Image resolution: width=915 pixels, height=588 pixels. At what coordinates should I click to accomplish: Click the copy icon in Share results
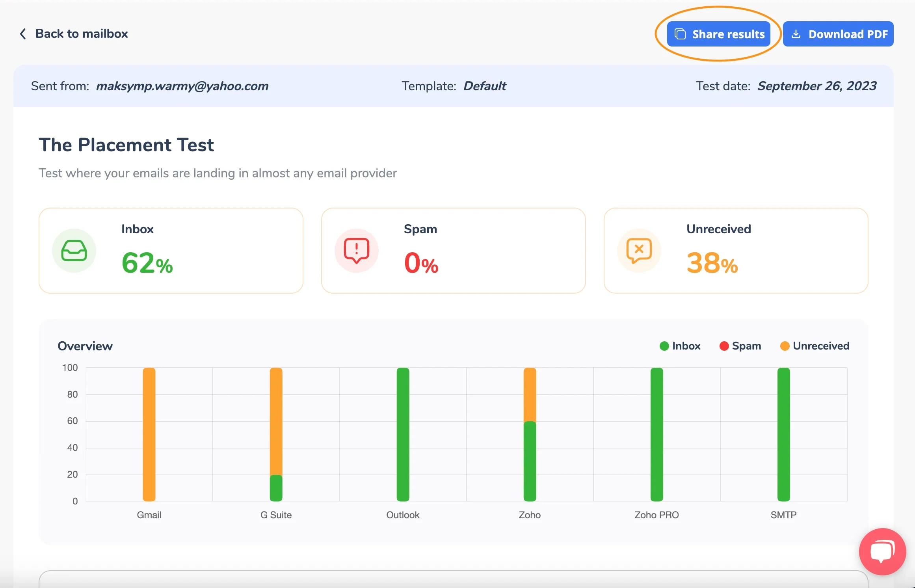point(680,34)
